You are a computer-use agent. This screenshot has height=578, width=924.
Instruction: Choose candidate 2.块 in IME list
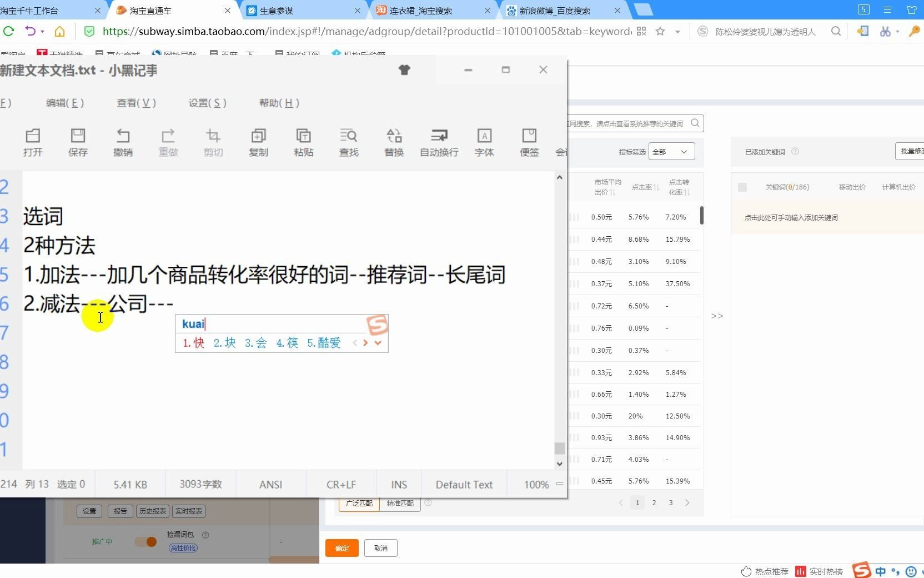225,343
